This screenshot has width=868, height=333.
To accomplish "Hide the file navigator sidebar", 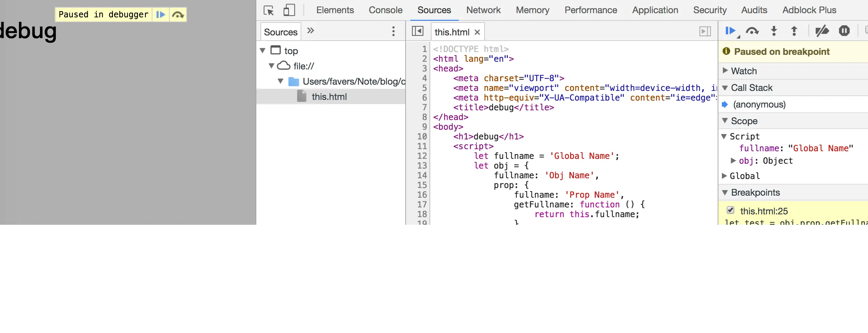I will [x=417, y=31].
